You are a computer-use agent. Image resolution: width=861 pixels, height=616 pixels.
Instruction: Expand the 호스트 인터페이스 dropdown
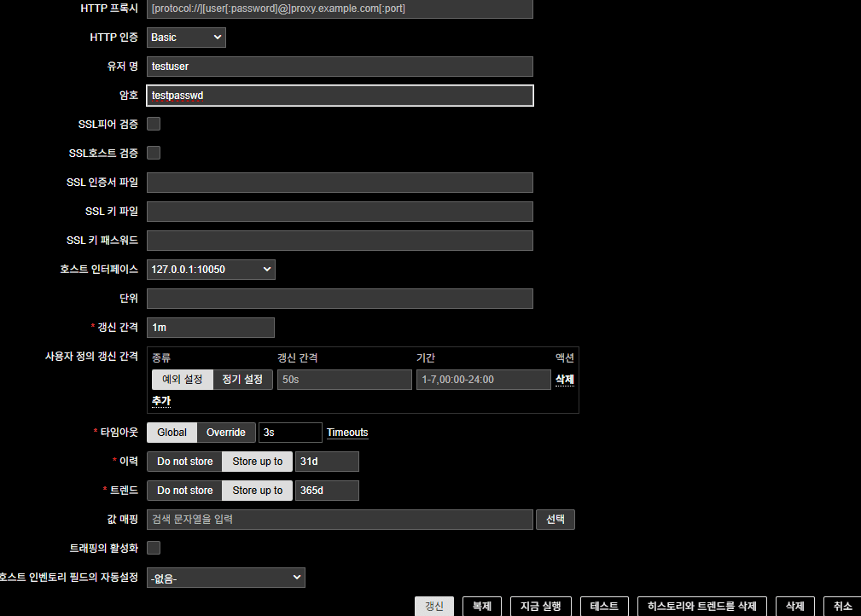211,270
